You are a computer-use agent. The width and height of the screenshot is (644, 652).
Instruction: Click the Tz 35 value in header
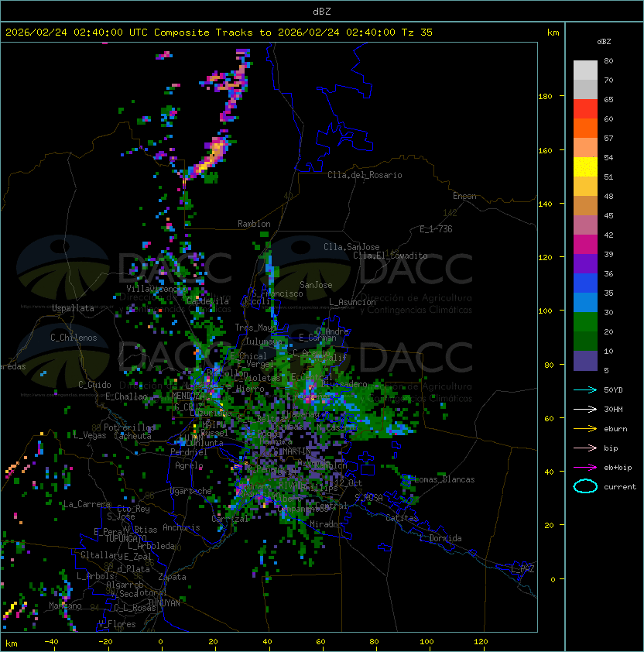(417, 33)
